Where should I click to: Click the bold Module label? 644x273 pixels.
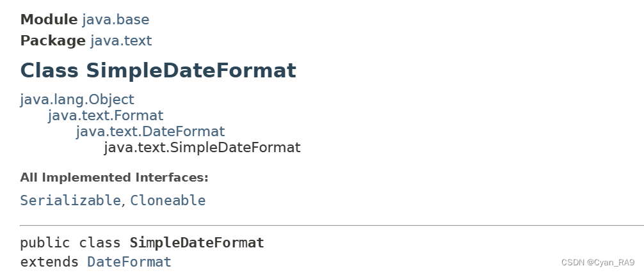(x=49, y=20)
